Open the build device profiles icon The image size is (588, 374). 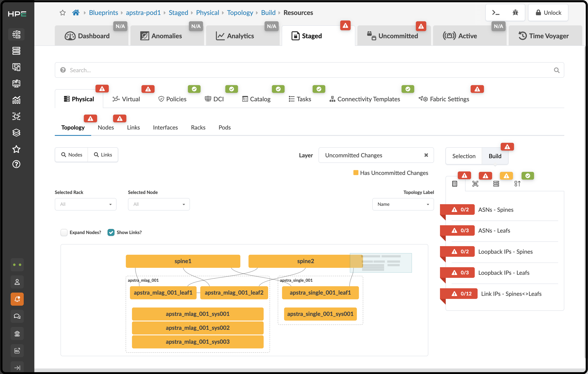475,184
